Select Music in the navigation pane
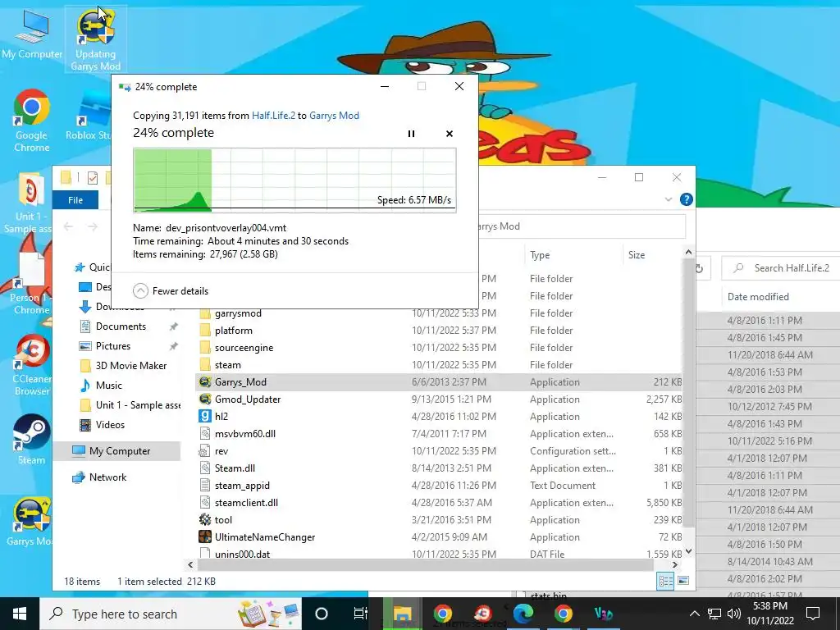The width and height of the screenshot is (840, 630). [x=109, y=386]
